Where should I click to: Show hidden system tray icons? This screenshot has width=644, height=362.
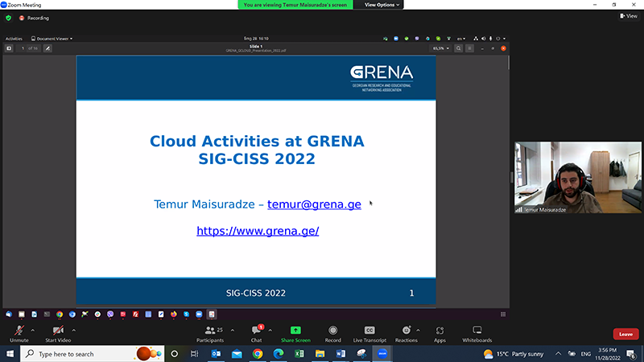coord(558,354)
